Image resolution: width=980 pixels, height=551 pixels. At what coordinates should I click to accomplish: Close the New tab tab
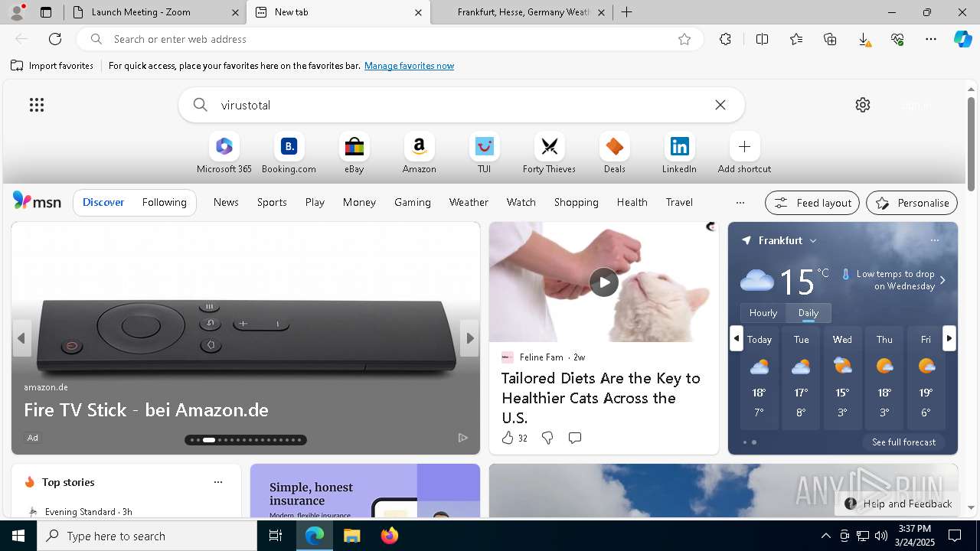pos(418,12)
